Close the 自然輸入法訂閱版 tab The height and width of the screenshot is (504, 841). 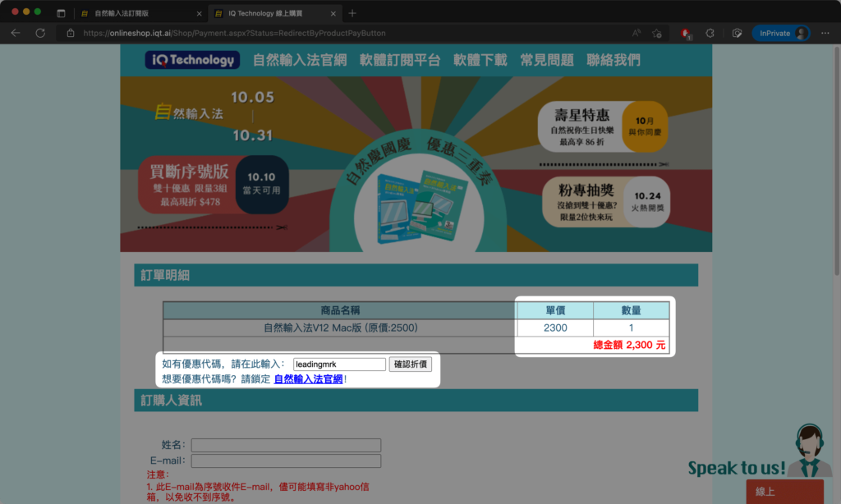click(x=199, y=13)
